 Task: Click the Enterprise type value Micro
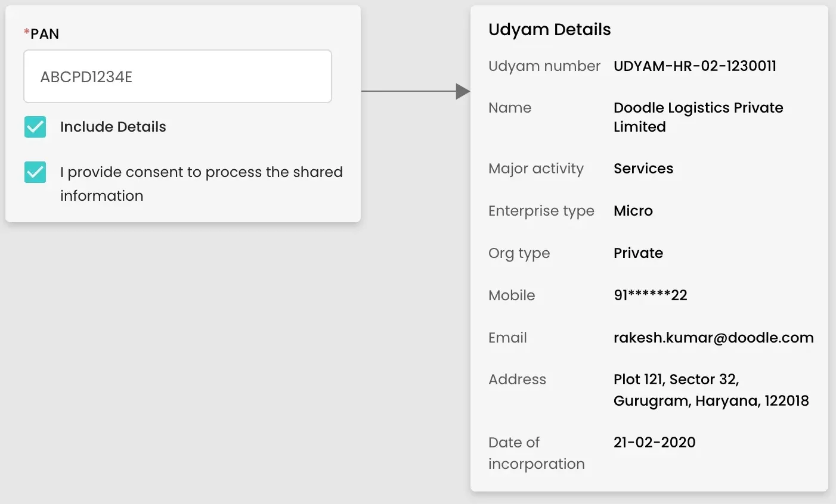[633, 211]
